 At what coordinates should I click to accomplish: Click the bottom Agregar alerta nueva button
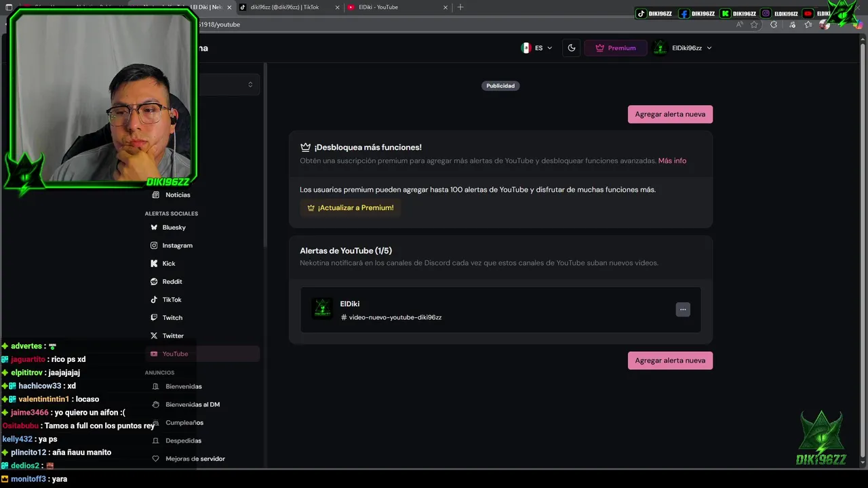point(670,361)
